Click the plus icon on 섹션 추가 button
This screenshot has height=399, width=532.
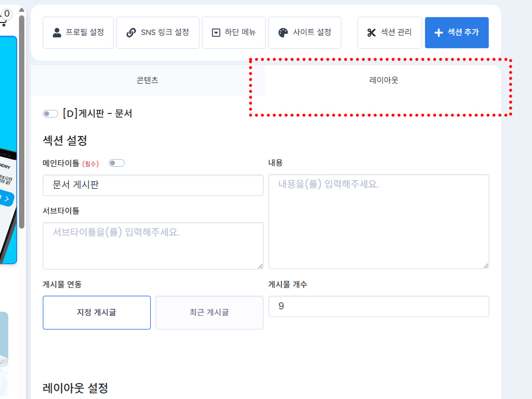click(x=437, y=33)
